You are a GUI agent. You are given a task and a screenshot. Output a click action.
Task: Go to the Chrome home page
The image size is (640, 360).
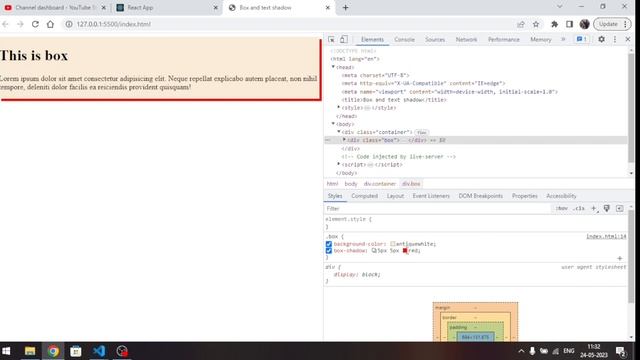50,24
